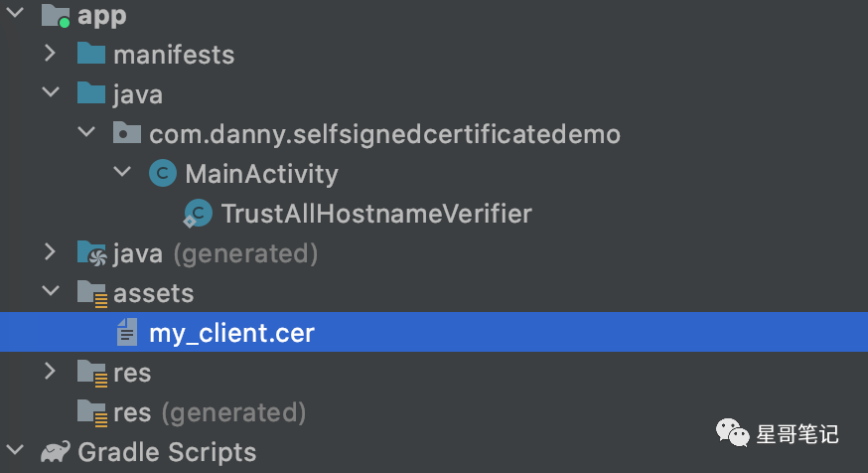Click the Gradle elephant icon

coord(56,451)
